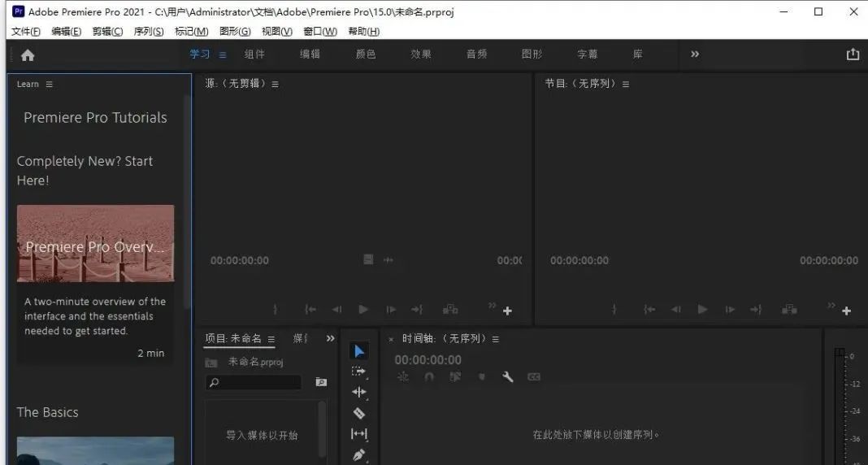Play in the Source monitor
868x465 pixels.
363,310
